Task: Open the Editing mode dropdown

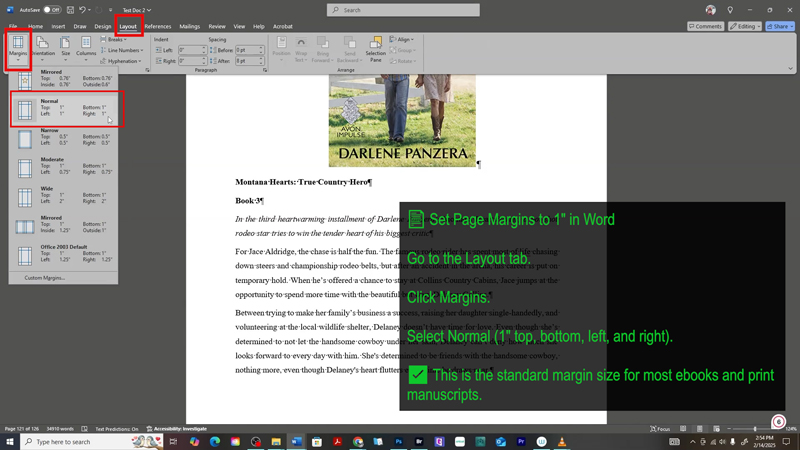Action: point(744,26)
